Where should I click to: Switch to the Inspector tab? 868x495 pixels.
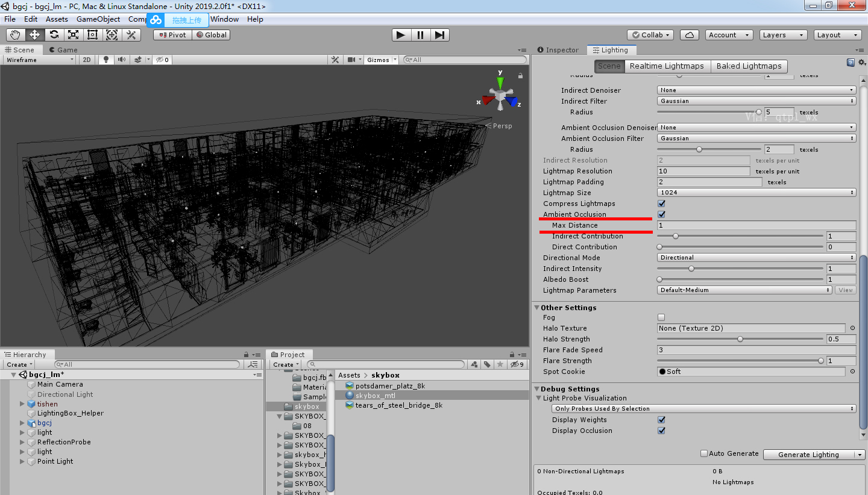click(558, 50)
